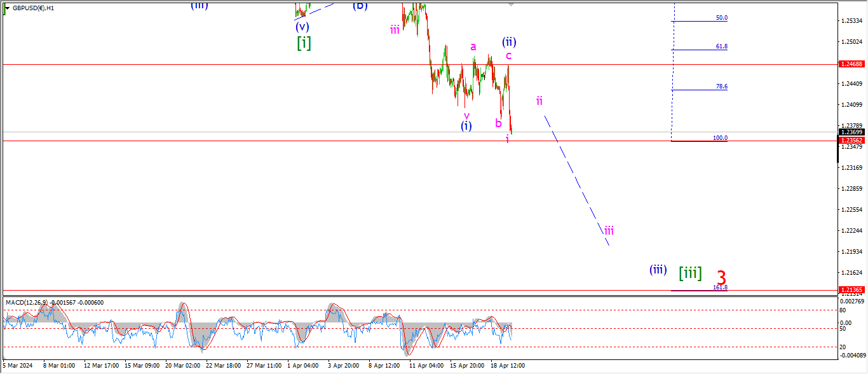868x374 pixels.
Task: Click the GBPUSD(€),H1 chart title
Action: pos(33,8)
